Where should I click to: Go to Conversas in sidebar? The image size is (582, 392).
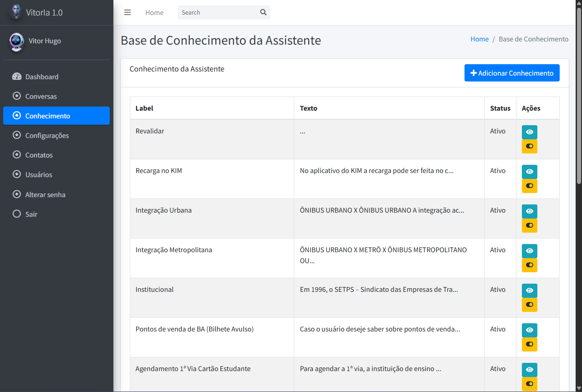point(41,97)
